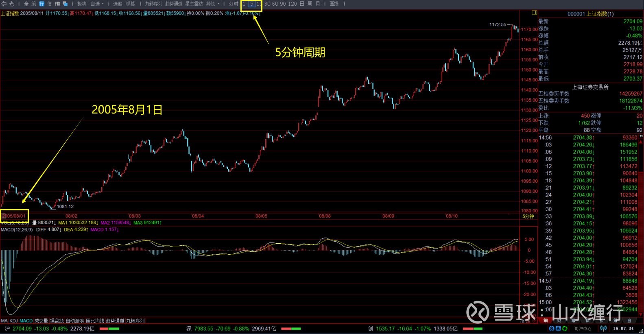The image size is (644, 334).
Task: Click the back arrow in the toolbar
Action: [x=4, y=4]
